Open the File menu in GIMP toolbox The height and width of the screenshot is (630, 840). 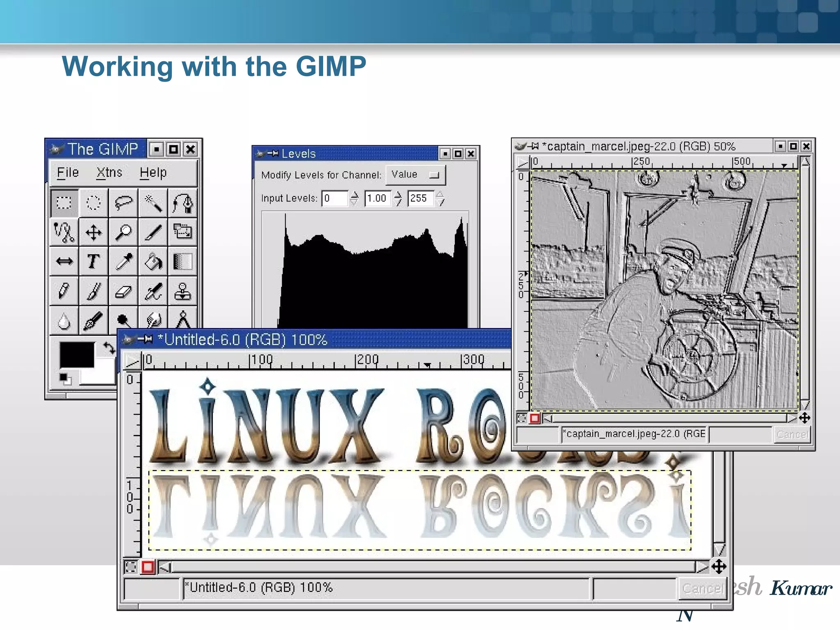(x=68, y=173)
